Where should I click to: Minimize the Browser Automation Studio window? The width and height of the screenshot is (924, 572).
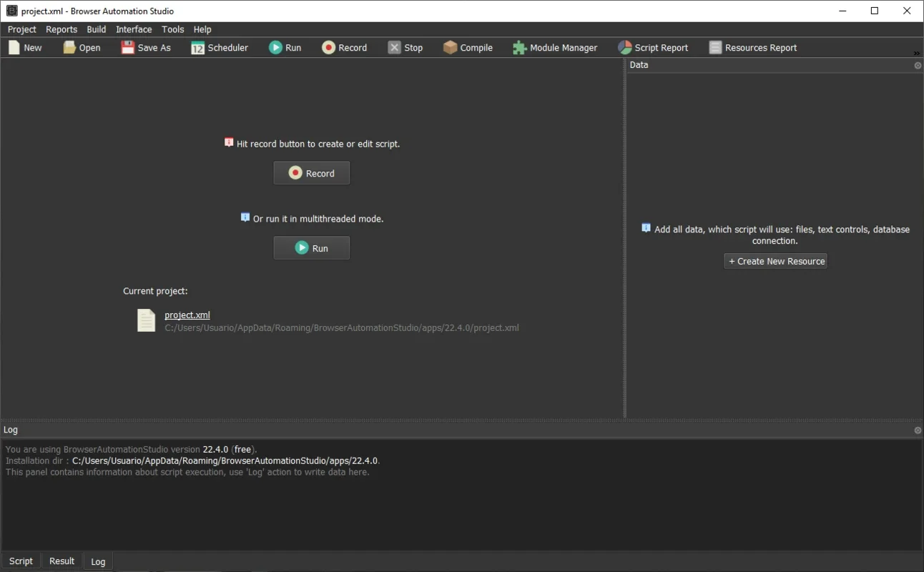tap(842, 11)
